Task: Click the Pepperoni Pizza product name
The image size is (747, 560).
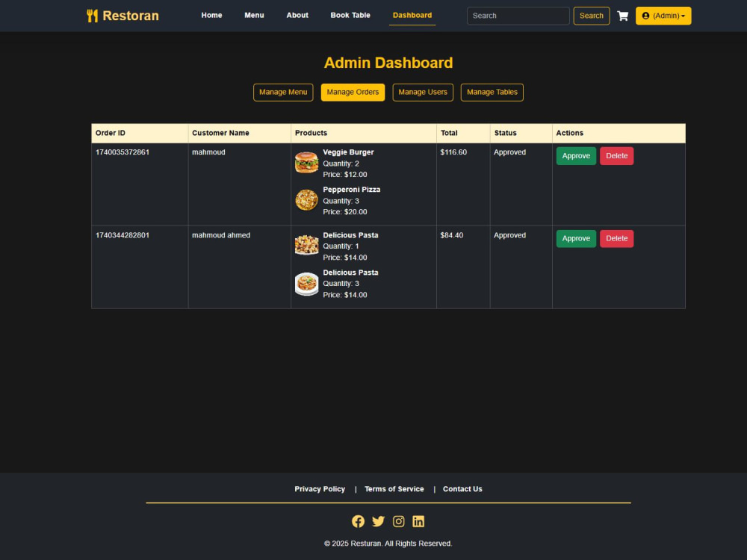Action: [x=352, y=190]
